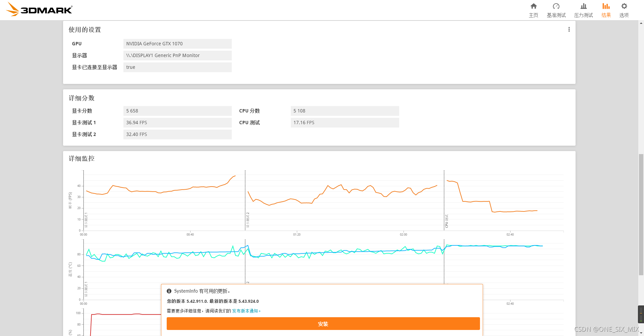Click the 选项 label
Screen dimensions: 644x336
point(624,15)
